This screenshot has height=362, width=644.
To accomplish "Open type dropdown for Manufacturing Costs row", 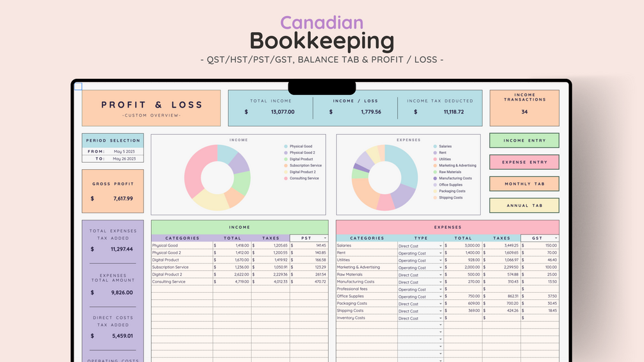I will pyautogui.click(x=440, y=282).
